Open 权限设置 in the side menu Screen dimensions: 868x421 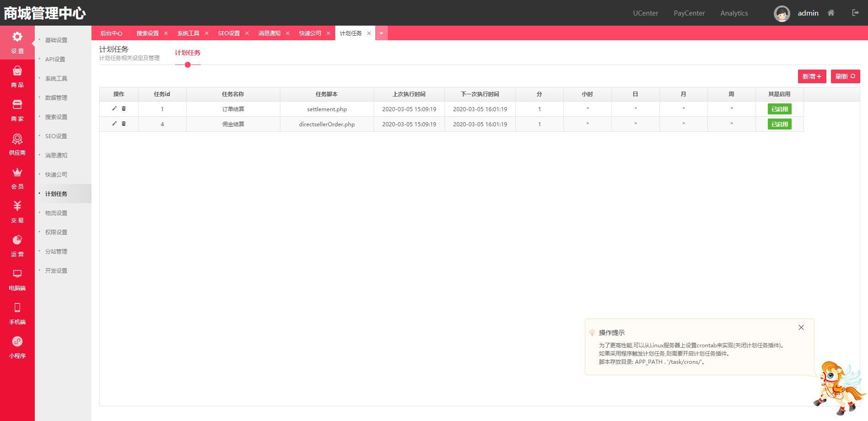(56, 232)
